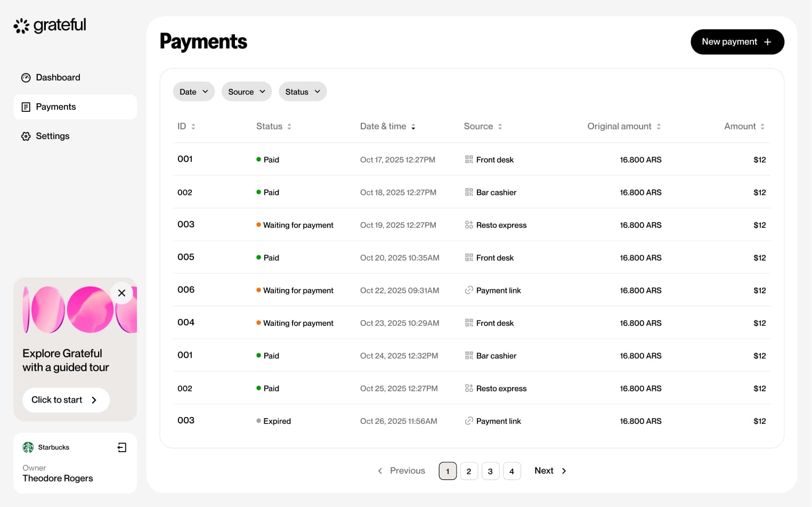This screenshot has width=812, height=507.
Task: Sort by Amount column arrows
Action: (x=762, y=127)
